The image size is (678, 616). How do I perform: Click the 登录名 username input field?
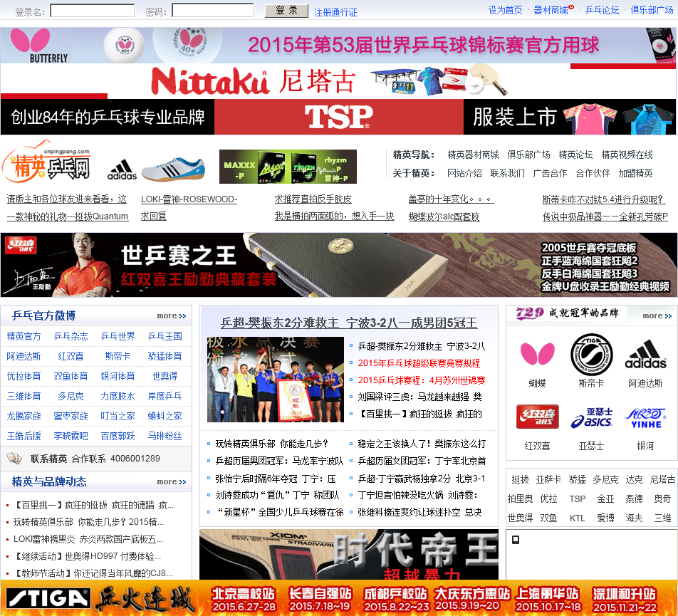(x=92, y=11)
